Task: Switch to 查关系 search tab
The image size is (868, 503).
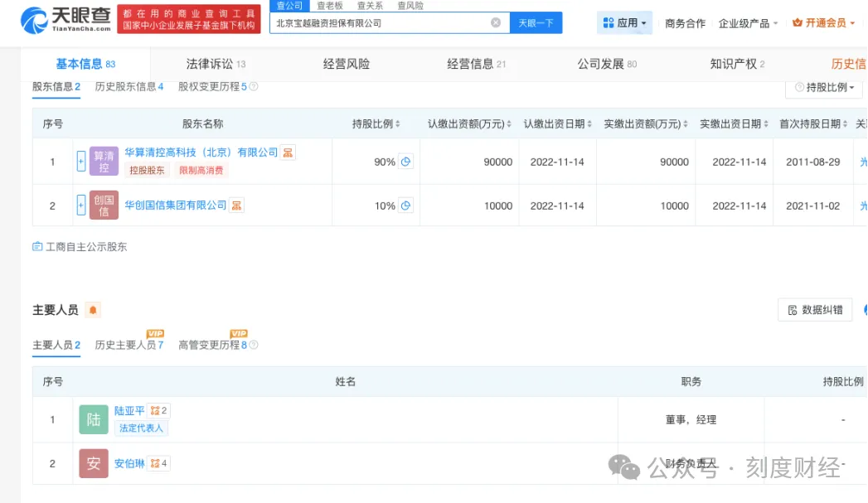Action: 370,6
